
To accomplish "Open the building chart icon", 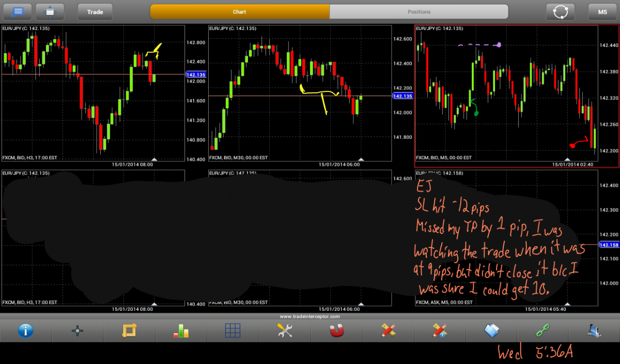I will pyautogui.click(x=594, y=330).
